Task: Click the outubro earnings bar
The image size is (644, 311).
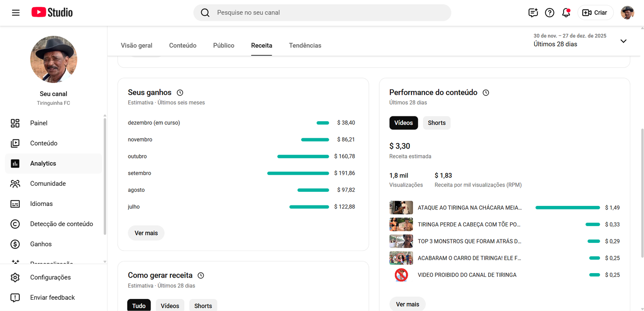Action: [303, 156]
